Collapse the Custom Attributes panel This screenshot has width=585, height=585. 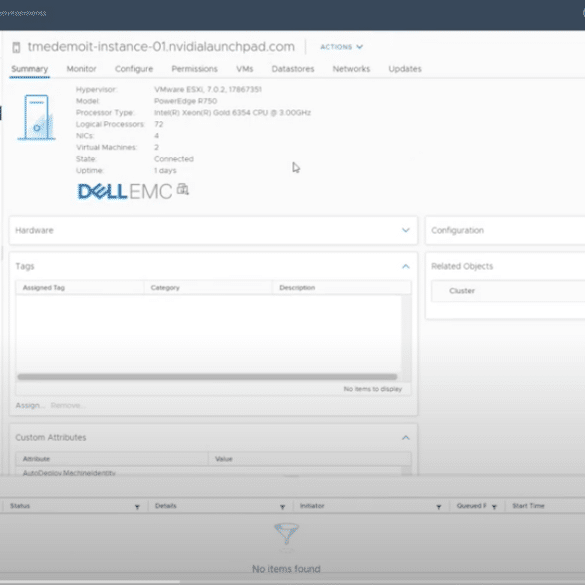point(406,438)
